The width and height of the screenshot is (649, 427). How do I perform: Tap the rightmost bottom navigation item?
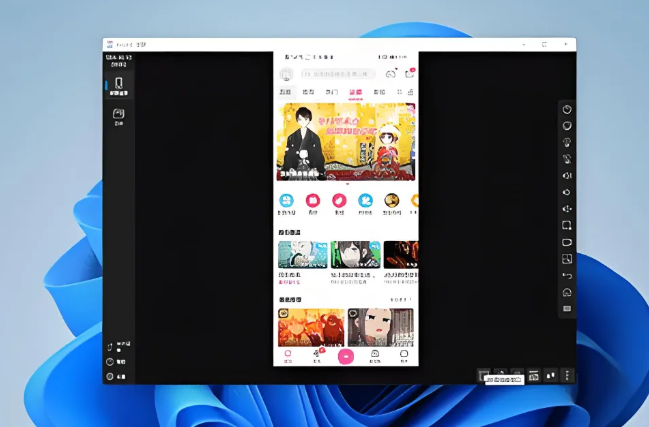(404, 356)
